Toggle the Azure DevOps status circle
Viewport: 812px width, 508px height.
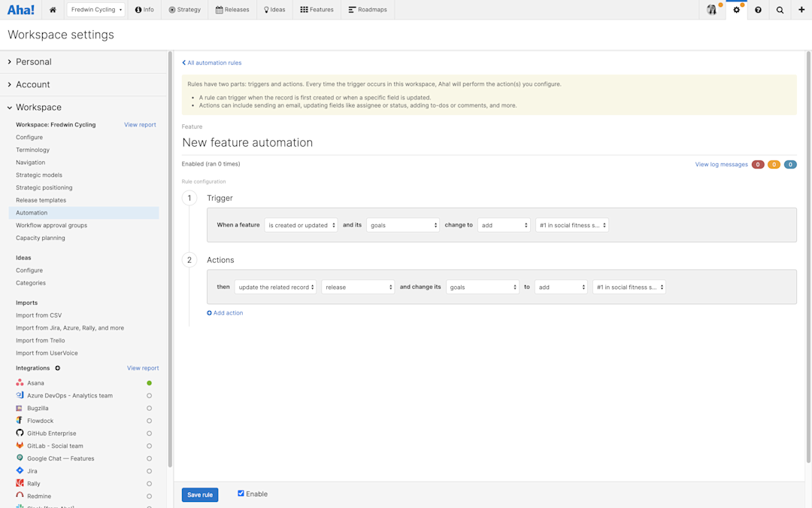point(149,396)
